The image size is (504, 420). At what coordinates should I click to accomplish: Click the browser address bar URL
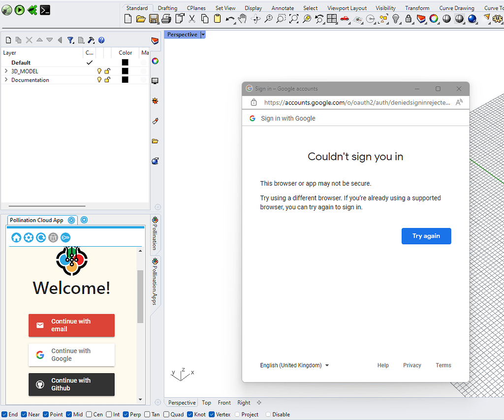(x=354, y=102)
